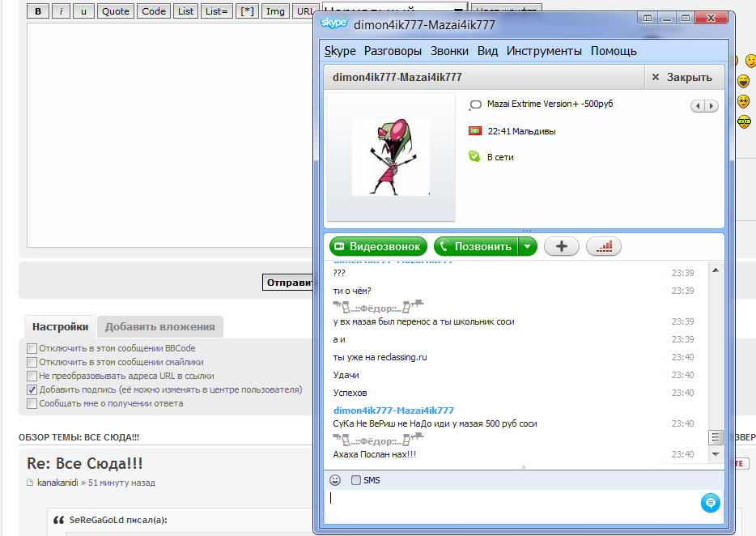The image size is (756, 536).
Task: Open the Помощь menu
Action: pos(614,51)
